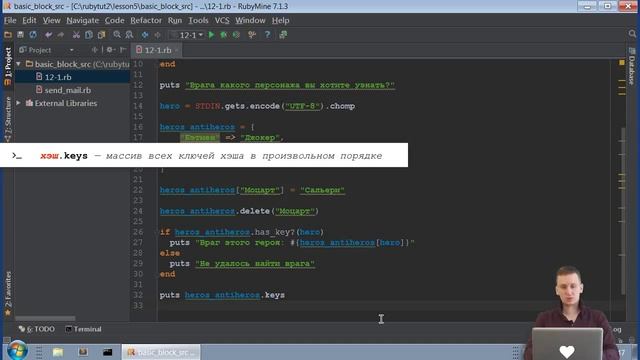640x360 pixels.
Task: Expand the External Libraries node
Action: (x=18, y=103)
